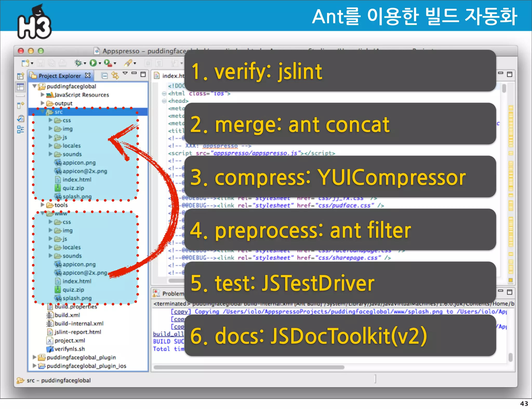Maximize the Project Explorer view
Image resolution: width=532 pixels, height=409 pixels.
pyautogui.click(x=143, y=74)
